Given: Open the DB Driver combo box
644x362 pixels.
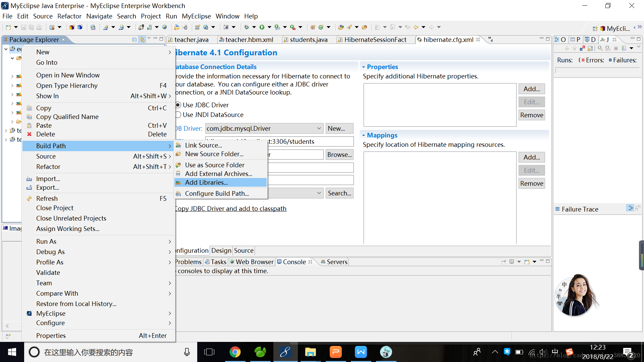Looking at the screenshot, I should pyautogui.click(x=264, y=128).
